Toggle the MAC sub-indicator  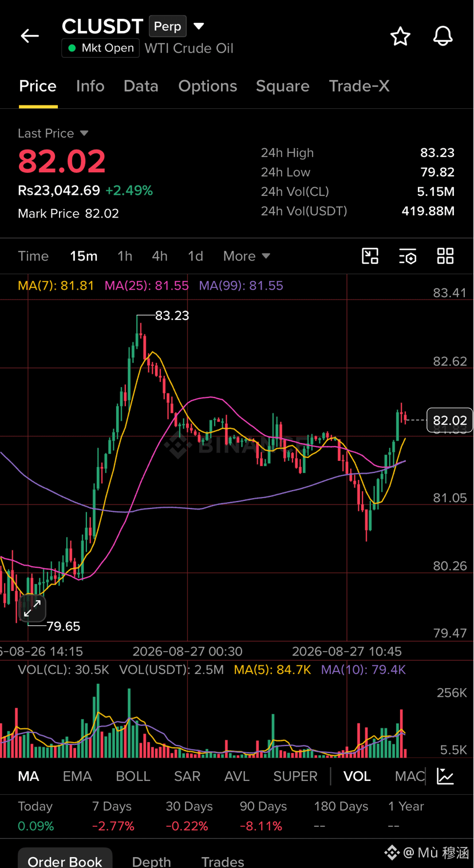pyautogui.click(x=409, y=776)
